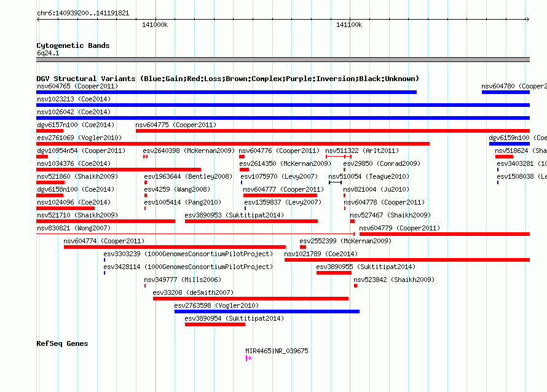Click the 6q24.1 cytogenetic band bar
This screenshot has height=392, width=547.
(283, 60)
